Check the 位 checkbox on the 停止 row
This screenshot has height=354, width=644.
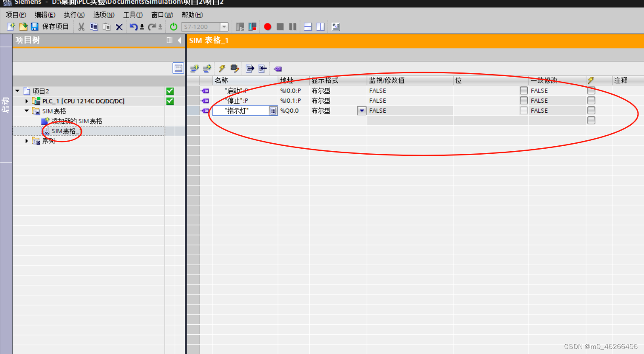(523, 100)
